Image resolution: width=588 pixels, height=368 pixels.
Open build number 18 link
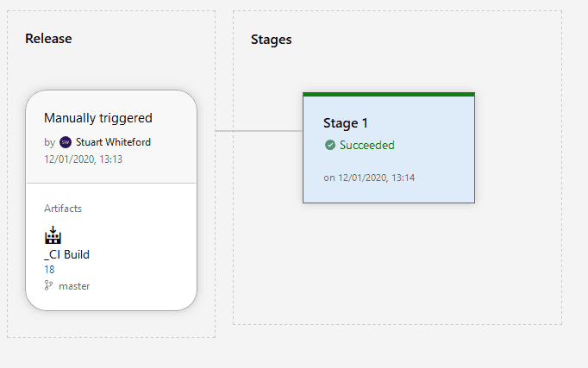pyautogui.click(x=49, y=270)
